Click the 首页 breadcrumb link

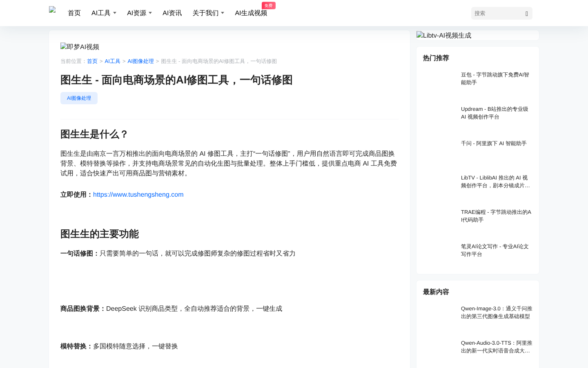coord(92,61)
